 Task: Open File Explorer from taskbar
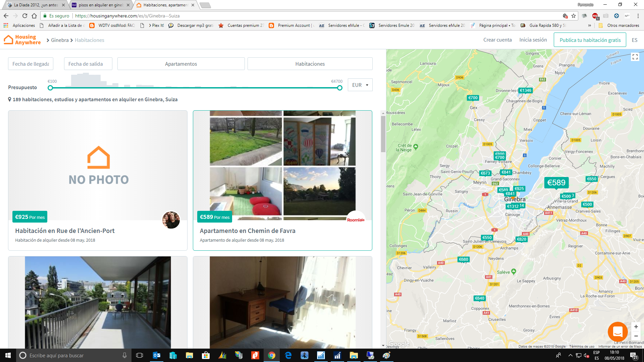[x=190, y=355]
